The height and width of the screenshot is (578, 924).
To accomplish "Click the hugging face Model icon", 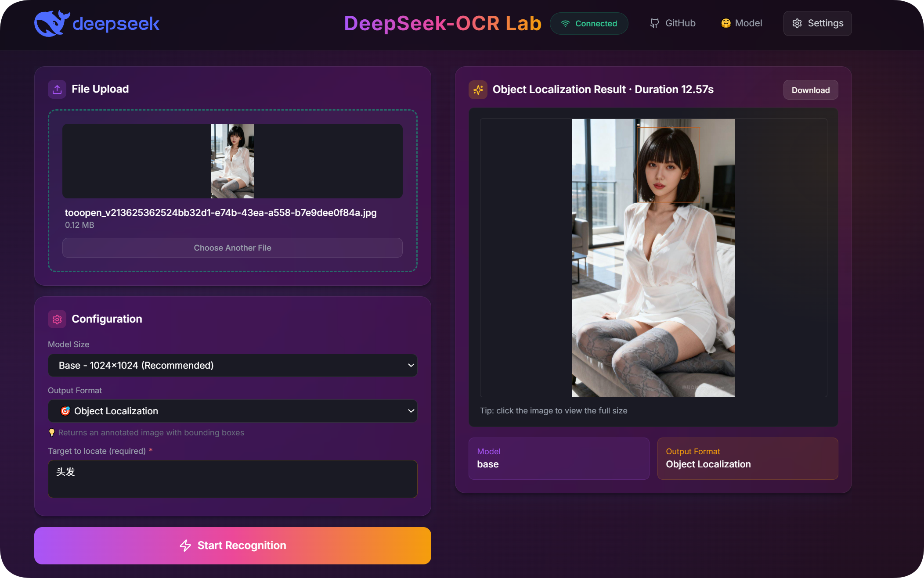I will tap(726, 23).
